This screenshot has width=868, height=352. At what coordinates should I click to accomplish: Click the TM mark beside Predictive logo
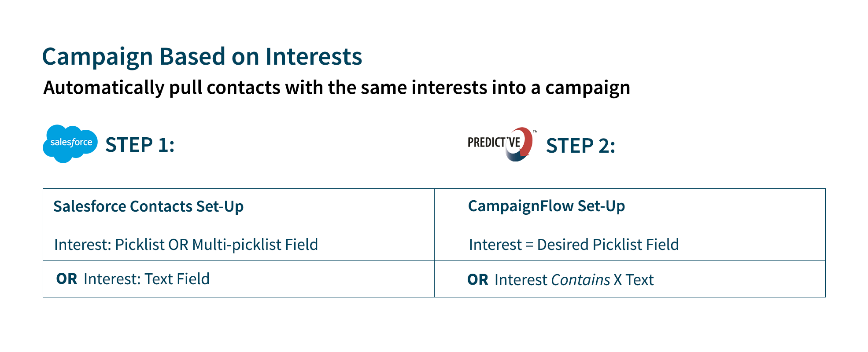click(535, 132)
